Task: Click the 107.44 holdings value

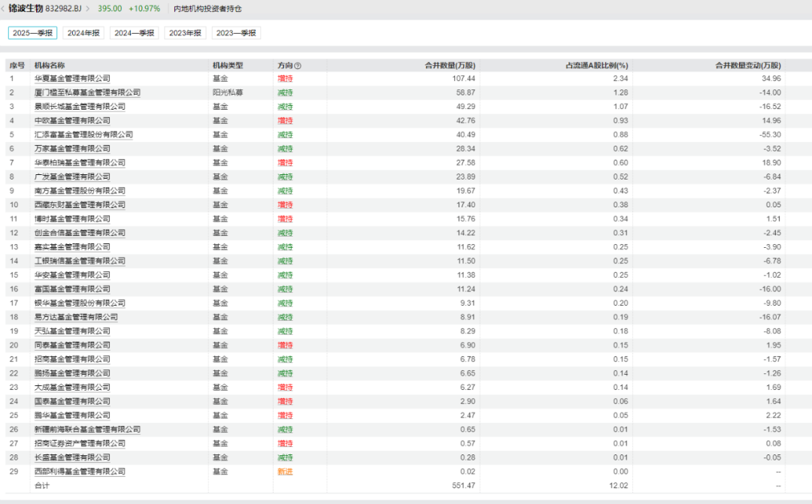Action: [x=463, y=79]
